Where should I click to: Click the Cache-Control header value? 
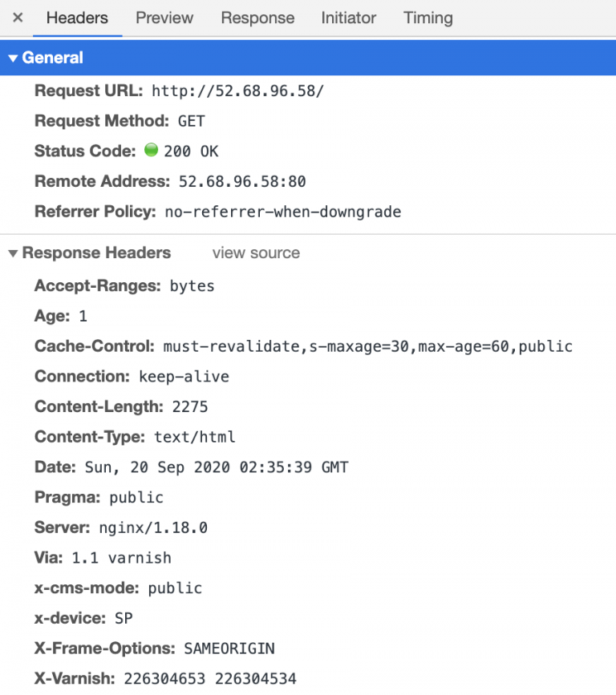[367, 346]
